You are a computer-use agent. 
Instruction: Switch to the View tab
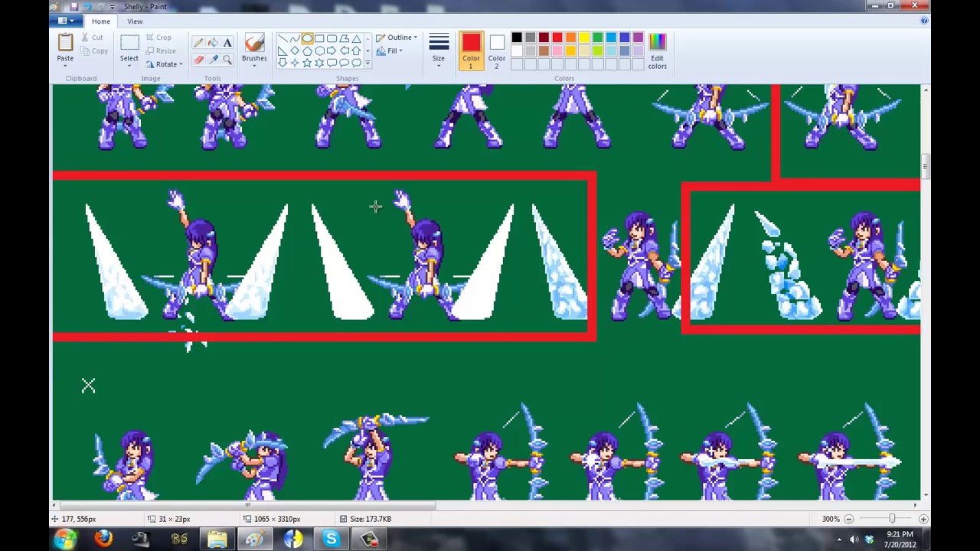(x=135, y=21)
